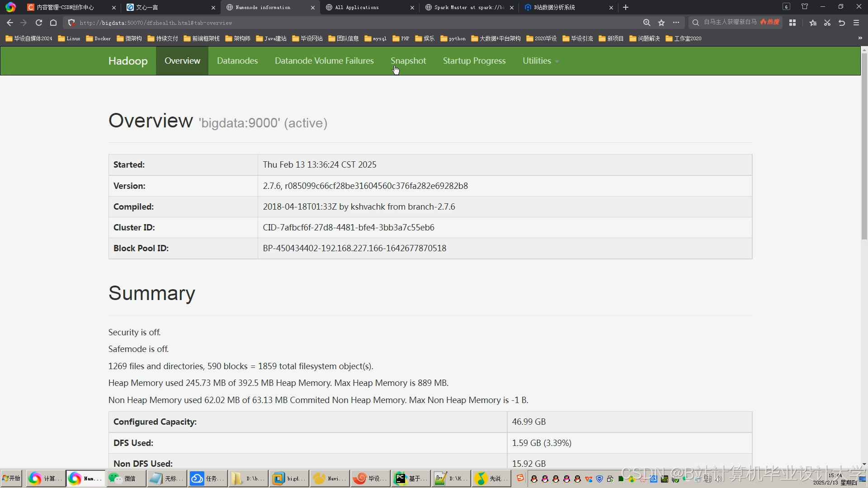Click the undo closed tab arrow icon
This screenshot has width=868, height=488.
point(842,23)
